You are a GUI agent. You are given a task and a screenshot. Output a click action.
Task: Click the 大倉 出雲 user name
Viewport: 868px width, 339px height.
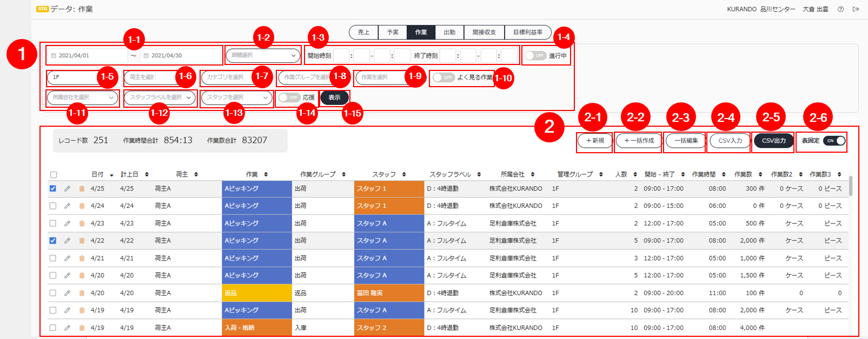pyautogui.click(x=816, y=9)
